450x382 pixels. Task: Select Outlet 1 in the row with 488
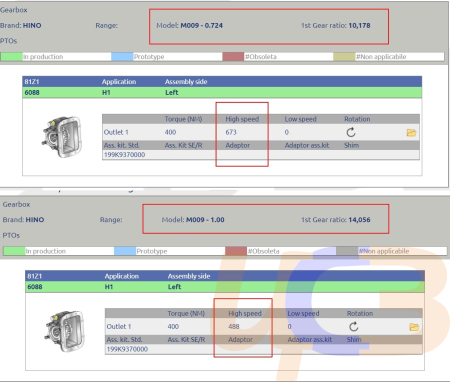[x=119, y=327]
